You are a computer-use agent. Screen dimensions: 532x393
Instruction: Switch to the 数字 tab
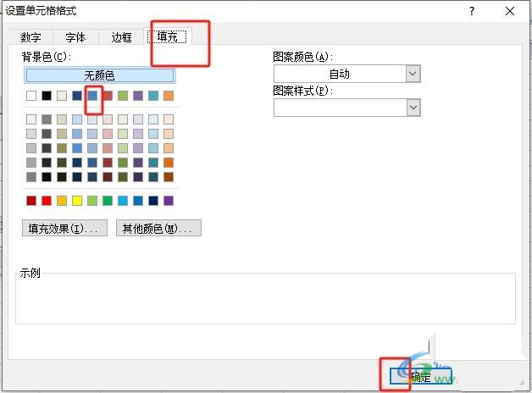tap(30, 37)
